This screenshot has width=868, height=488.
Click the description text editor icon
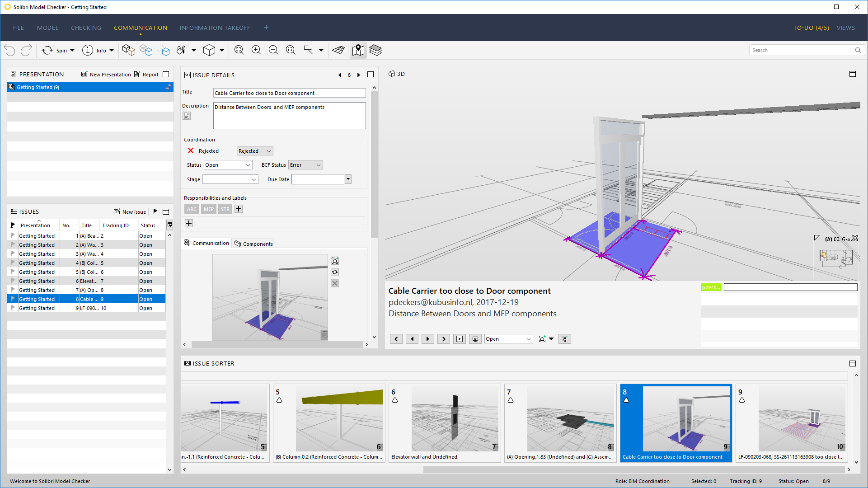[187, 116]
